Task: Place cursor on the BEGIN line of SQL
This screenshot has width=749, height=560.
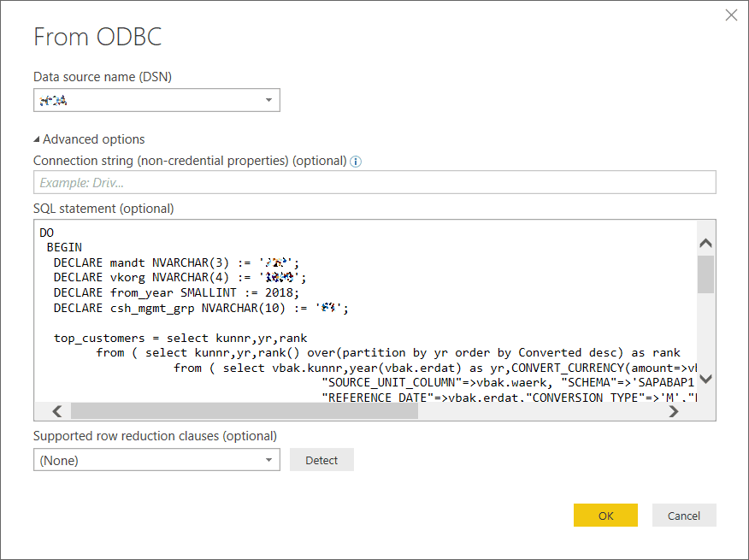Action: [x=65, y=247]
